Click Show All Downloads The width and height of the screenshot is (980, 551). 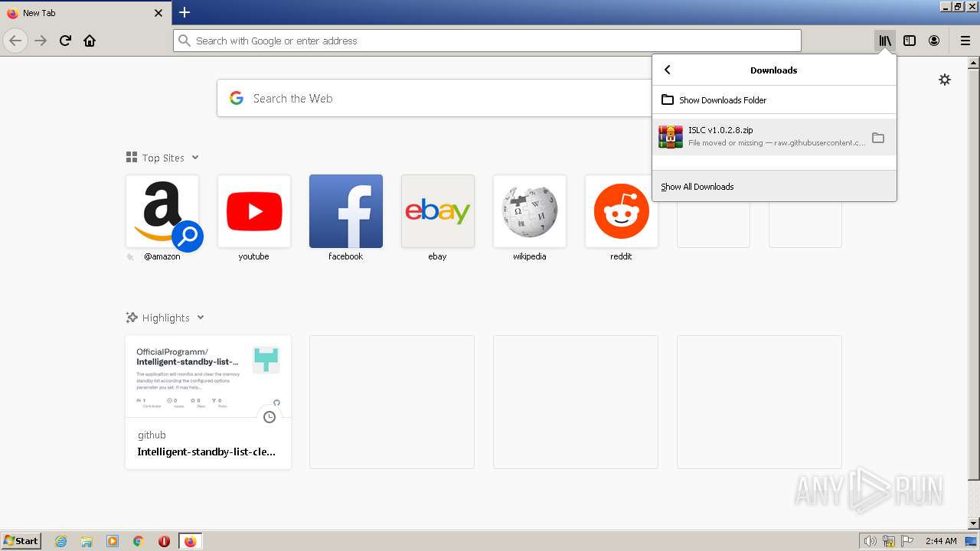[774, 187]
